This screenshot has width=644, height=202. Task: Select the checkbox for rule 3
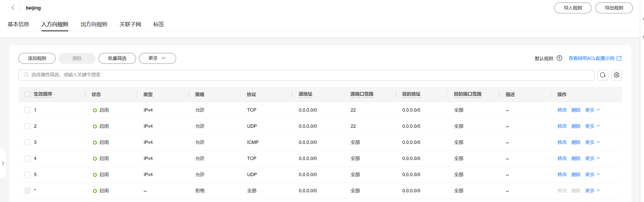pyautogui.click(x=28, y=142)
